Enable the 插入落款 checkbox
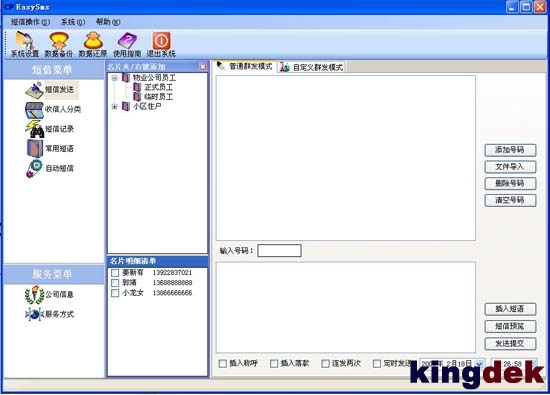 274,364
